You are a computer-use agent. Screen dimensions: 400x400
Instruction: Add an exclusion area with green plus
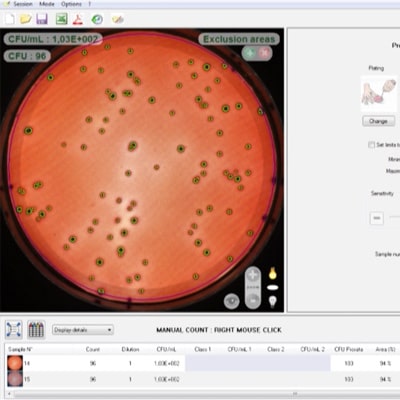pos(250,53)
